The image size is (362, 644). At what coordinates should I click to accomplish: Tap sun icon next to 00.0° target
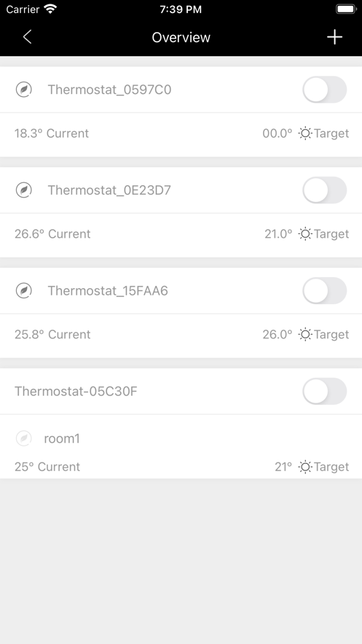pyautogui.click(x=305, y=133)
